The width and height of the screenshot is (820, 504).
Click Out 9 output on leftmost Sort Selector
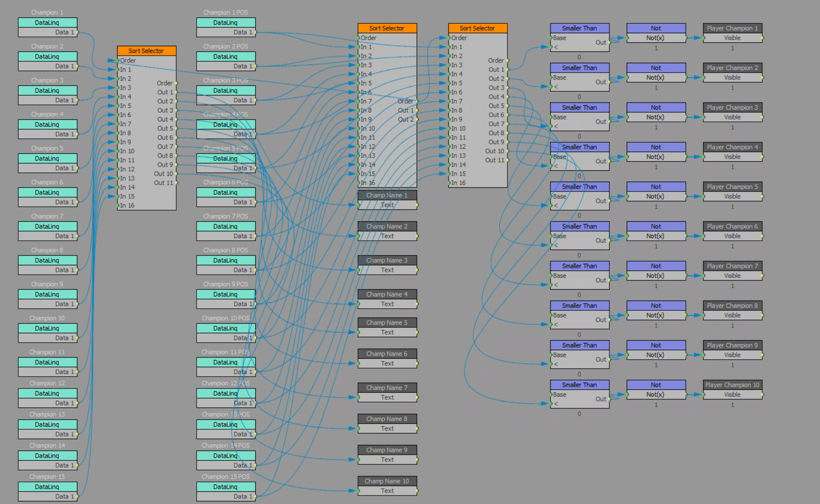coord(165,165)
